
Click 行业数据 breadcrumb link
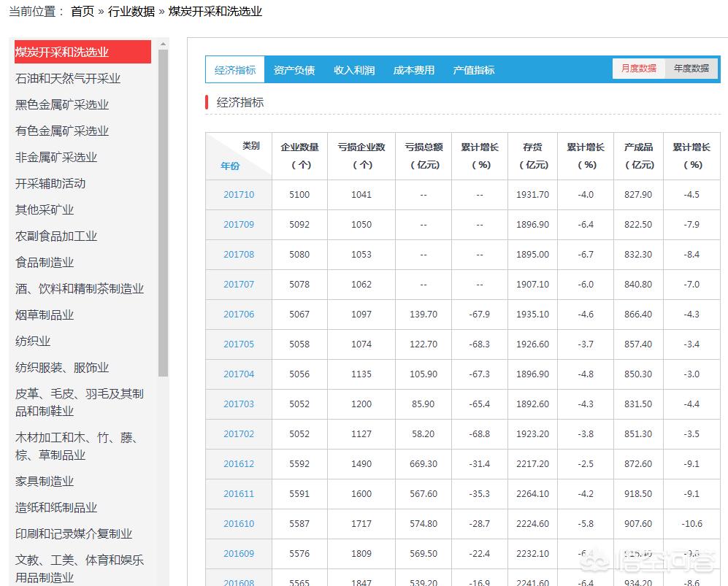pyautogui.click(x=131, y=12)
